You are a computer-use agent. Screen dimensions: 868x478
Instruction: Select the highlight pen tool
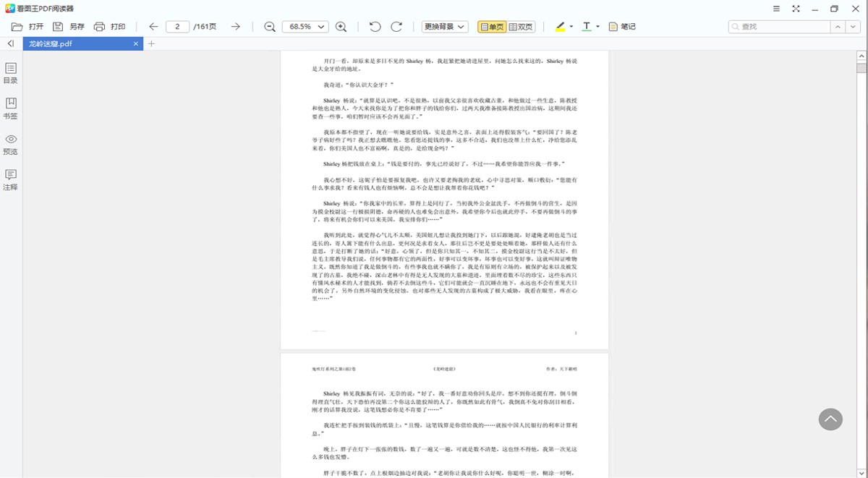pyautogui.click(x=561, y=26)
